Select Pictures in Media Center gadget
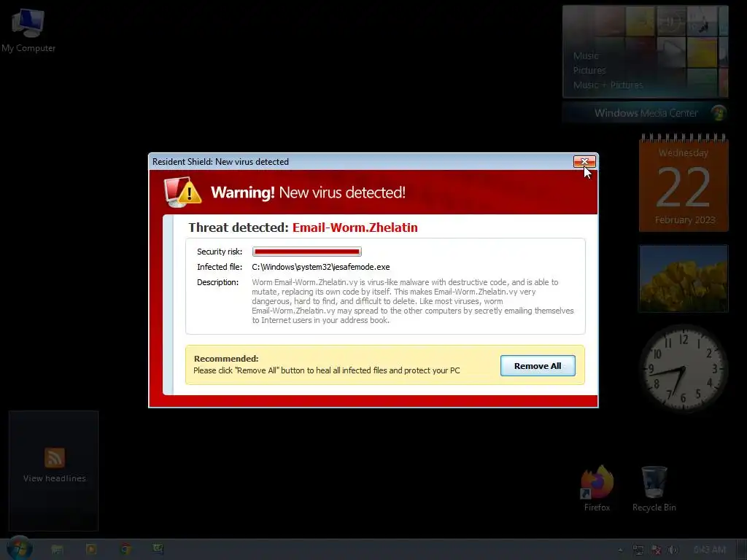 (x=589, y=71)
